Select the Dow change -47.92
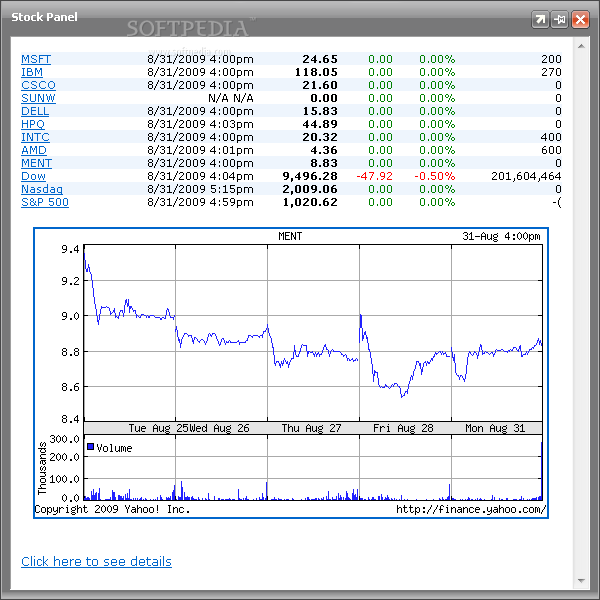The image size is (600, 600). pos(374,176)
